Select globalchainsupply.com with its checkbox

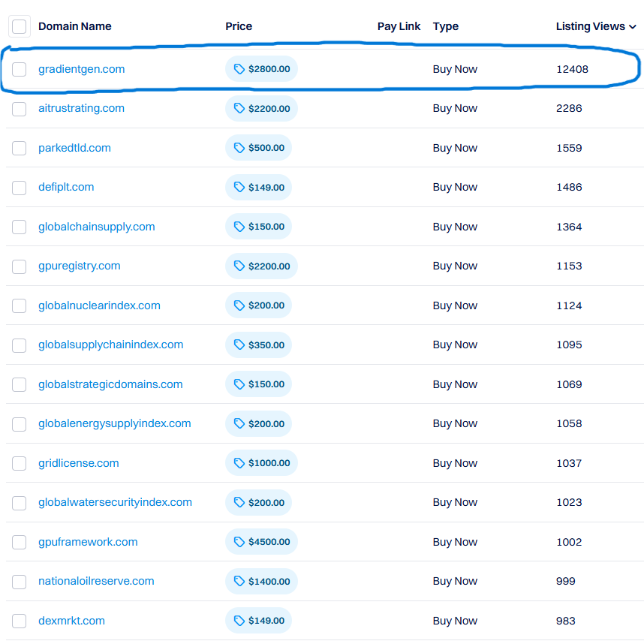[x=20, y=227]
